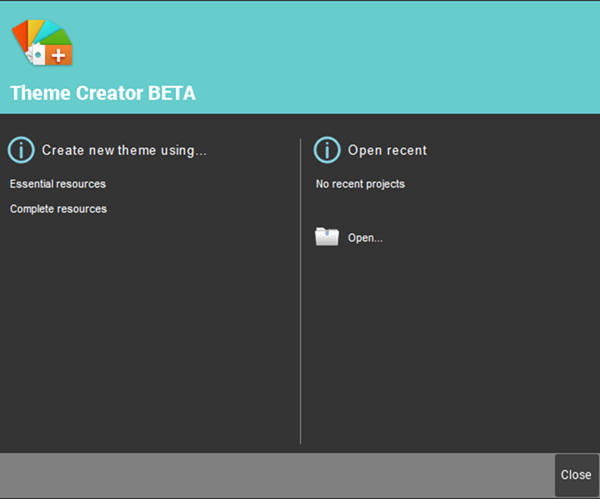Click the vertical divider between the panels
The width and height of the screenshot is (600, 499).
[300, 300]
